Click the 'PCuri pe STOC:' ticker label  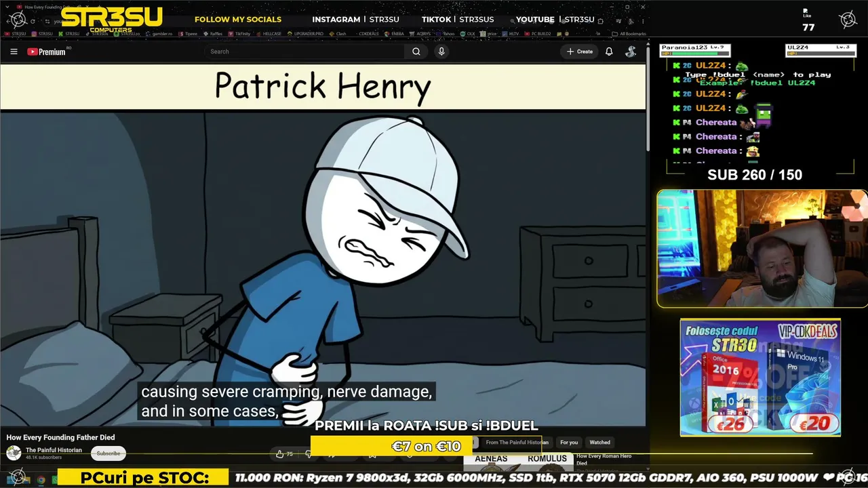pyautogui.click(x=144, y=478)
